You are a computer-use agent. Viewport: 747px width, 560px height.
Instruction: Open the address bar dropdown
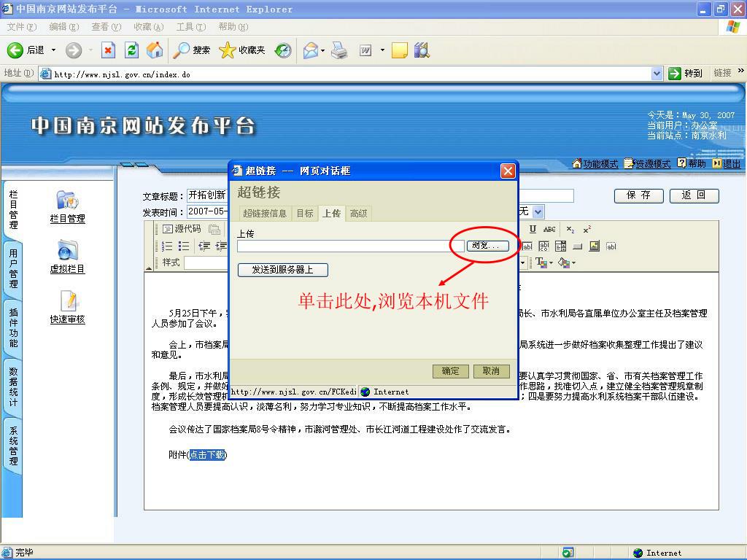[657, 74]
